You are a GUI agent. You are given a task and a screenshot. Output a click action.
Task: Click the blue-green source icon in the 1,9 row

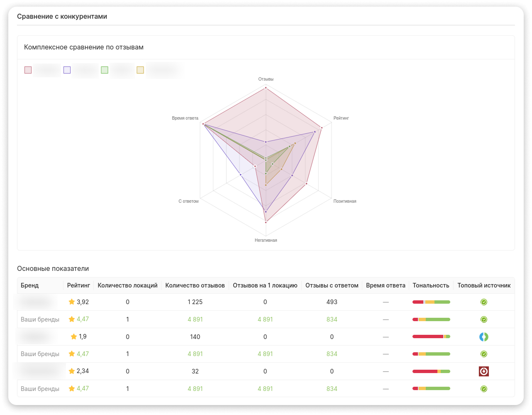click(483, 337)
